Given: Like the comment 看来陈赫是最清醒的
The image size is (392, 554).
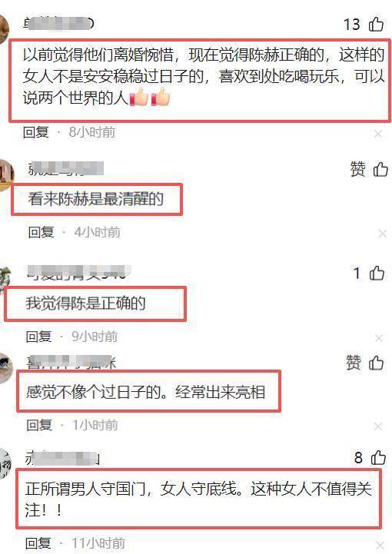Looking at the screenshot, I should pyautogui.click(x=380, y=169).
